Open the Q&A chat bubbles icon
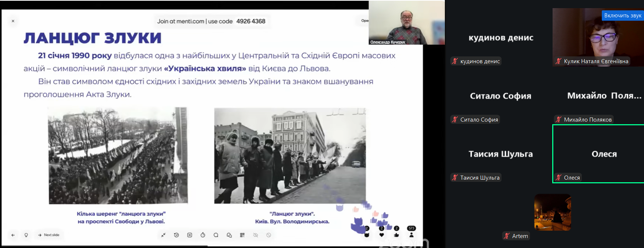Image resolution: width=644 pixels, height=248 pixels. 229,235
